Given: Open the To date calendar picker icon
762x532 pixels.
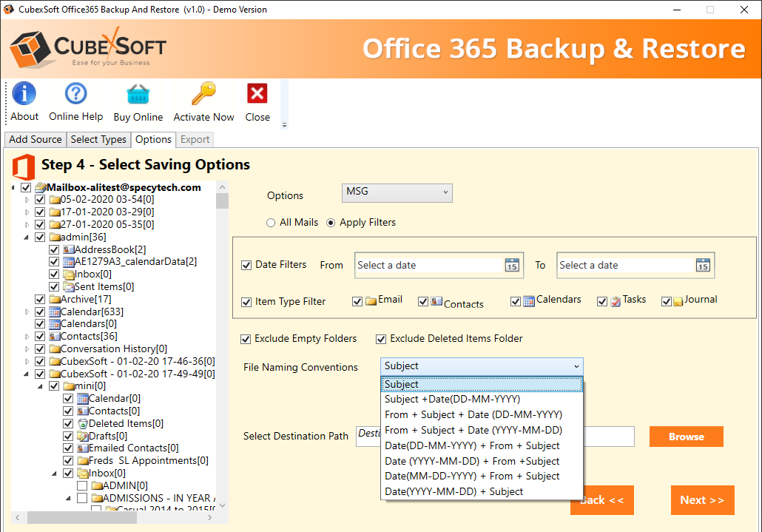Looking at the screenshot, I should pos(703,266).
